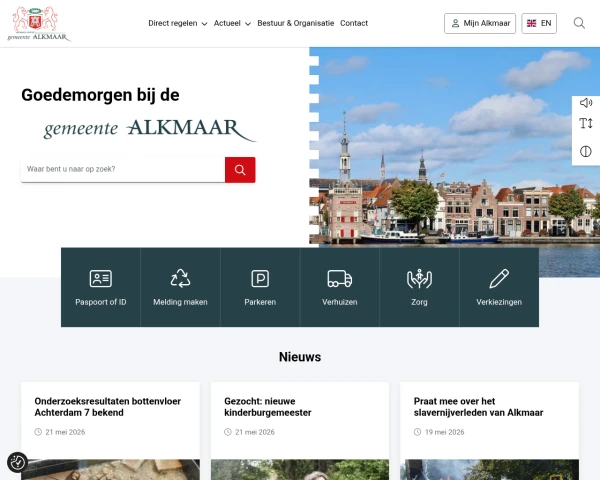This screenshot has width=600, height=480.
Task: Click the person icon in Mijn Alkmaar
Action: tap(455, 23)
